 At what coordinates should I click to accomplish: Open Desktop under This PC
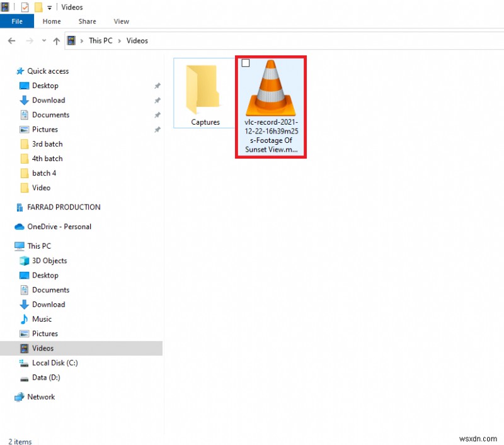click(45, 276)
